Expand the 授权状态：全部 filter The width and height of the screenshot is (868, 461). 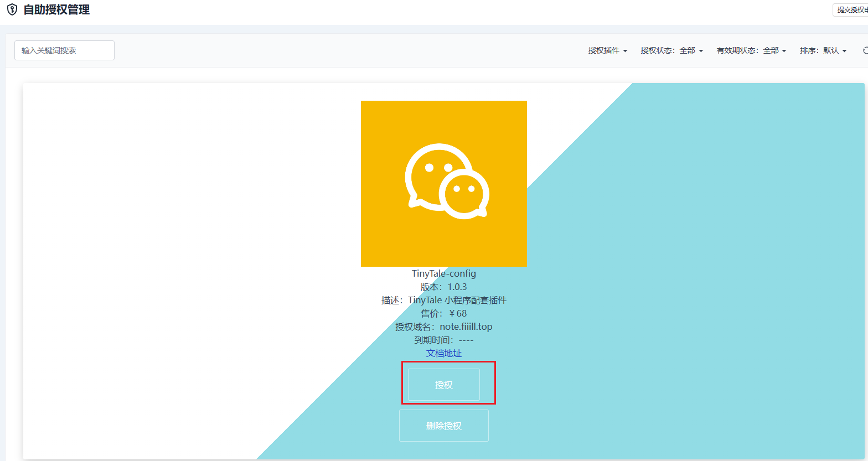point(672,50)
